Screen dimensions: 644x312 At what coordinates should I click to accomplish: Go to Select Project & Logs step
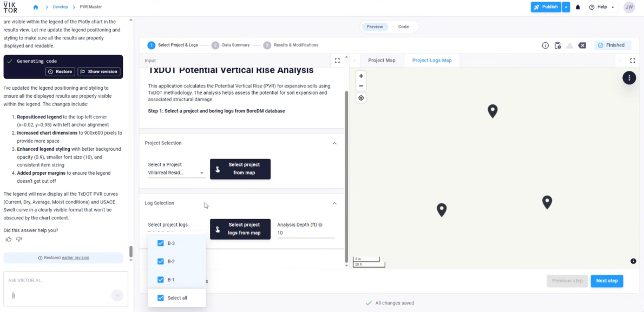point(173,45)
